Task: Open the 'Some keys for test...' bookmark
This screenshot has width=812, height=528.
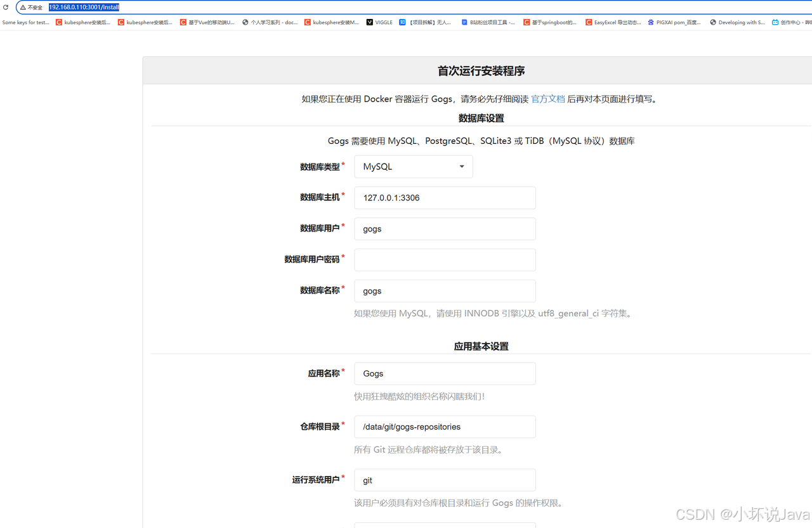Action: coord(25,22)
